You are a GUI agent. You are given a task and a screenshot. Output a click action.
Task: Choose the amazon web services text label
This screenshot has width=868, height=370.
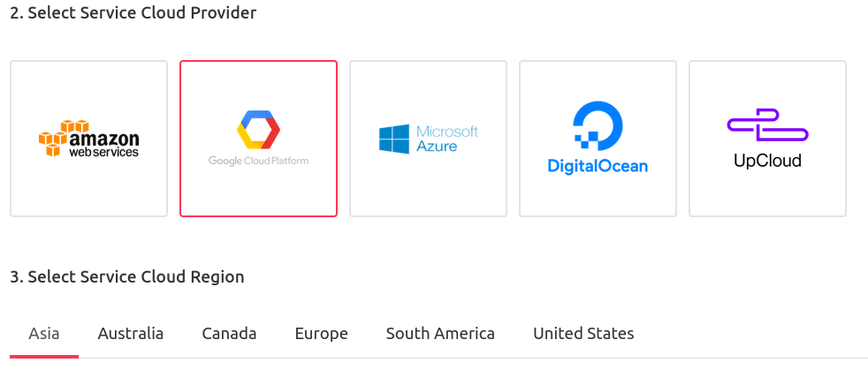tap(103, 144)
